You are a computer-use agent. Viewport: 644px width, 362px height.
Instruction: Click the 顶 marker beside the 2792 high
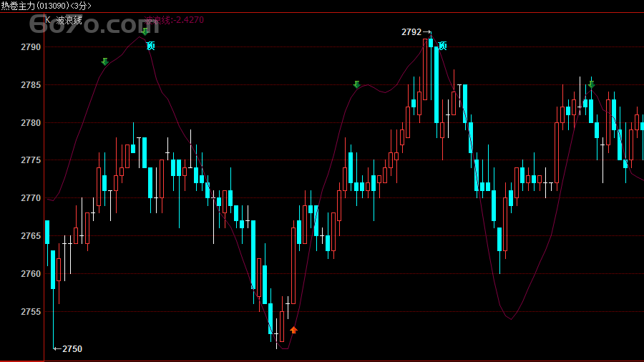[x=442, y=46]
